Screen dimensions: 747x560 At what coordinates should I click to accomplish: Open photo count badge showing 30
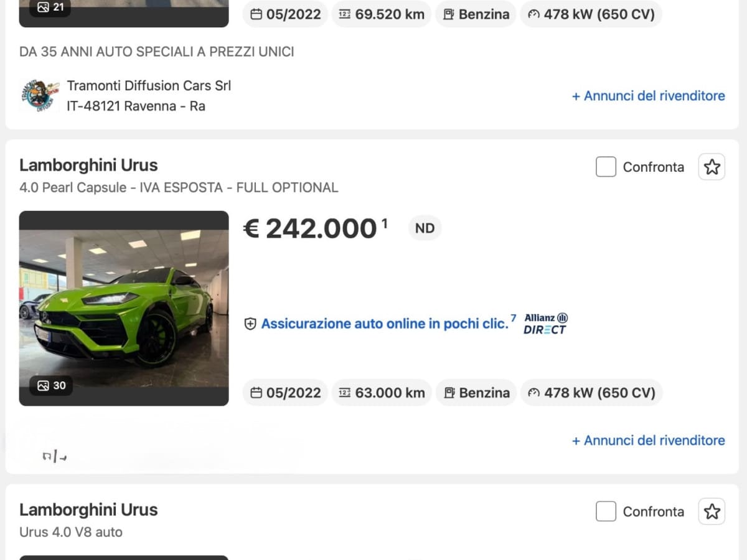click(51, 385)
